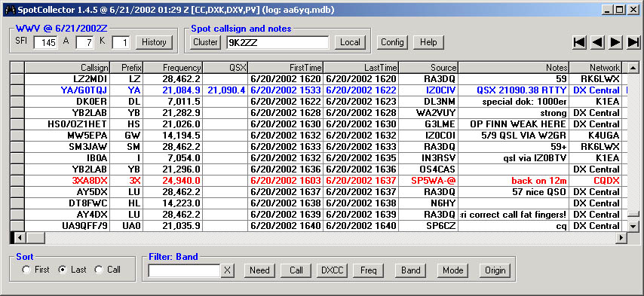Click note 'back on 12m'
Image resolution: width=644 pixels, height=296 pixels.
pyautogui.click(x=539, y=181)
